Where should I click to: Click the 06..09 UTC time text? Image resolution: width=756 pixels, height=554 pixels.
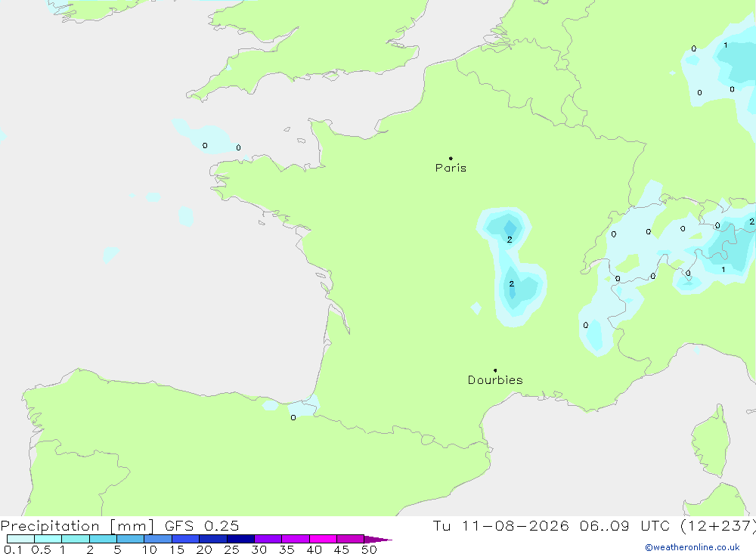coord(626,525)
